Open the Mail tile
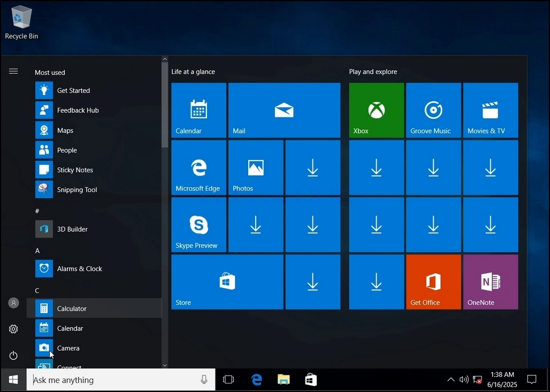 pyautogui.click(x=284, y=110)
